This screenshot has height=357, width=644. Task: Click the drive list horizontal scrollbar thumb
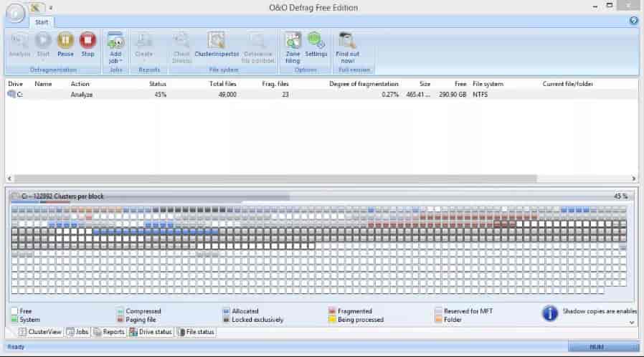coord(275,178)
